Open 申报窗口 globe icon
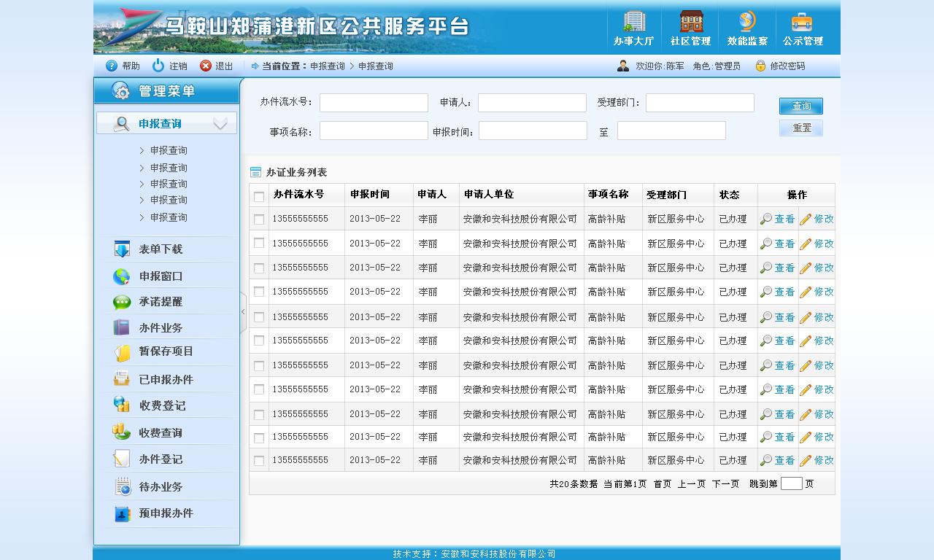The height and width of the screenshot is (560, 934). tap(122, 276)
